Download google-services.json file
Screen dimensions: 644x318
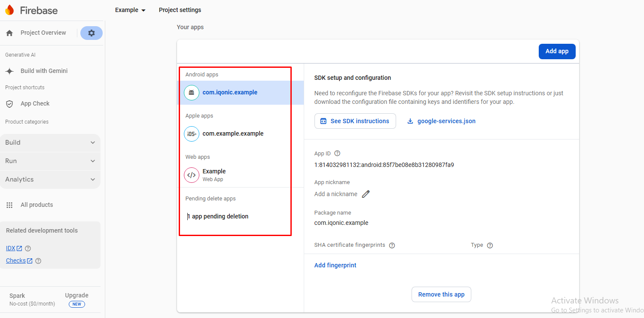[x=442, y=121]
